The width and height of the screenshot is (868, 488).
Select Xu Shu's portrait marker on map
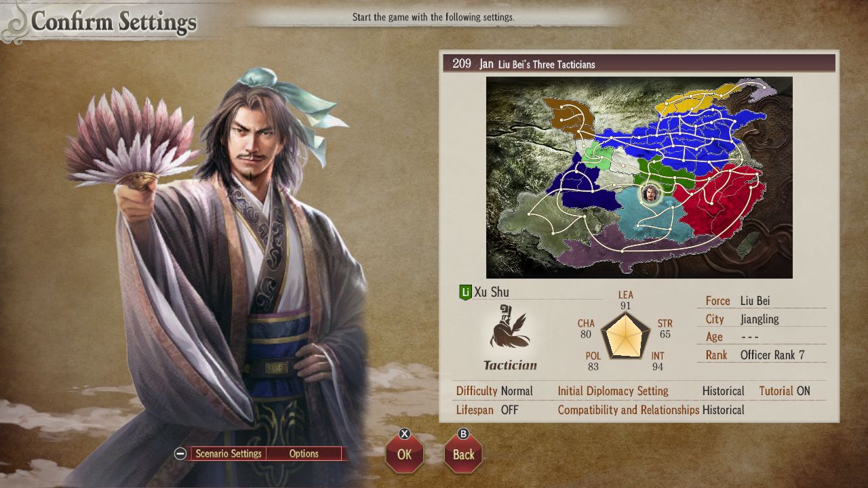[x=651, y=193]
